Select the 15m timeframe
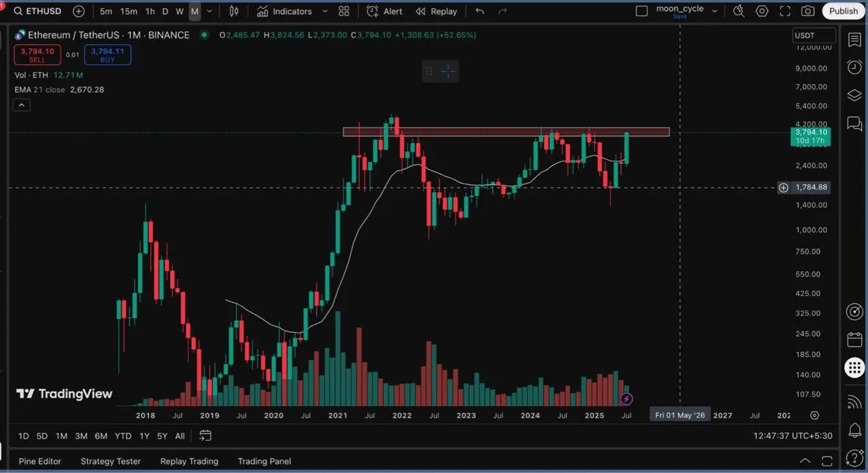The image size is (868, 473). point(128,11)
